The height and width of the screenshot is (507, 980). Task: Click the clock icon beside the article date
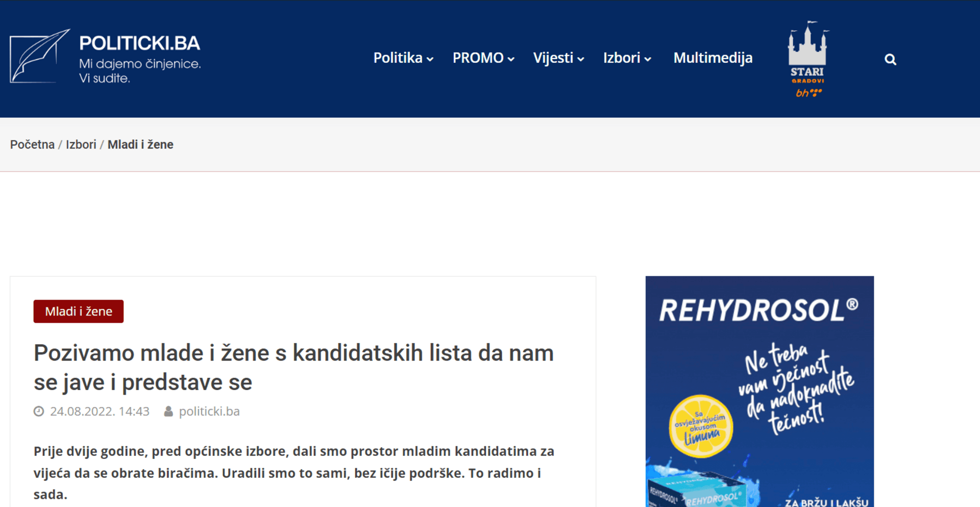click(38, 411)
